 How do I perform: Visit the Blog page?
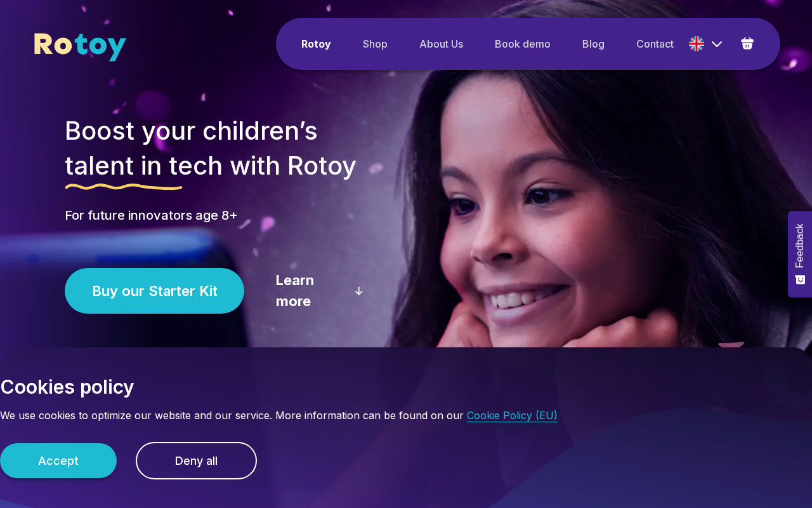593,44
